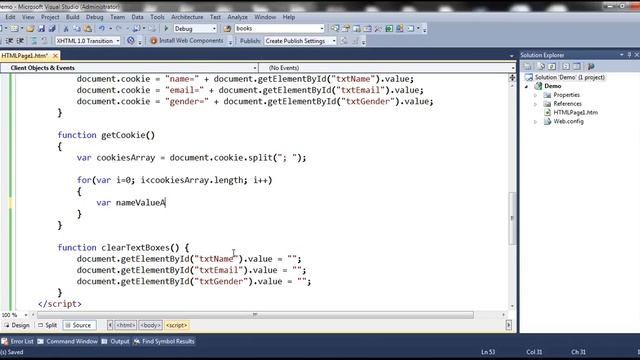The width and height of the screenshot is (640, 360).
Task: Open Solution Explorer from toolbar icon
Action: pyautogui.click(x=335, y=29)
